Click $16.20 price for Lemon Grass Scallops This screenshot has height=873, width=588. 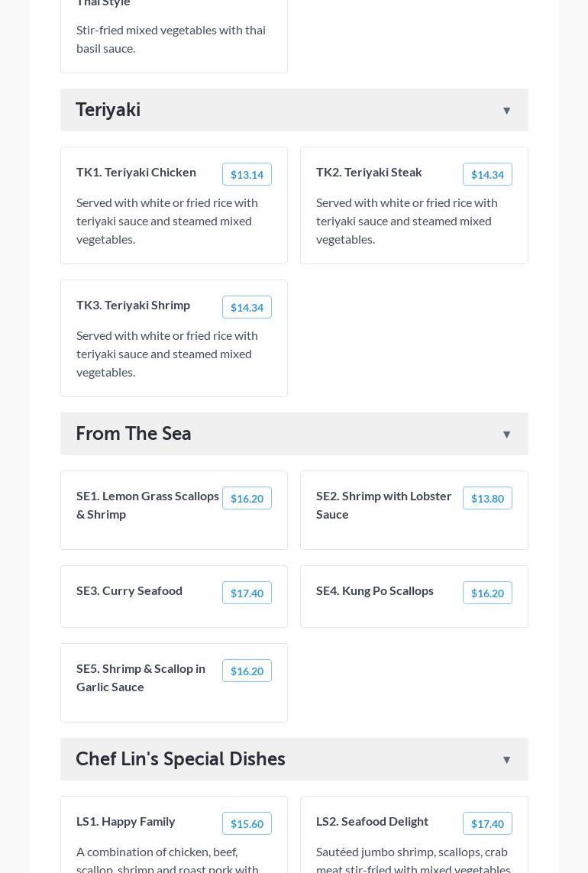coord(247,498)
